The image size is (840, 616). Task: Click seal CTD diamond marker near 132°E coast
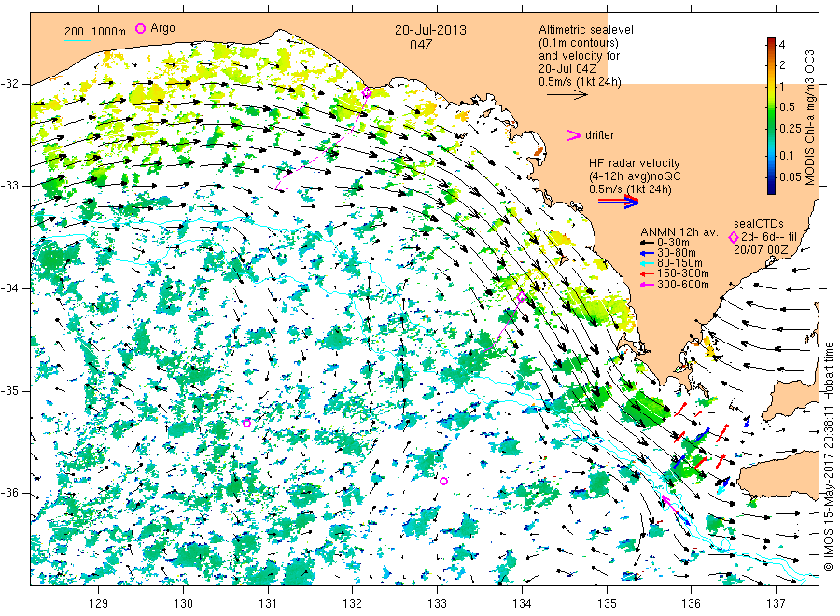[367, 92]
